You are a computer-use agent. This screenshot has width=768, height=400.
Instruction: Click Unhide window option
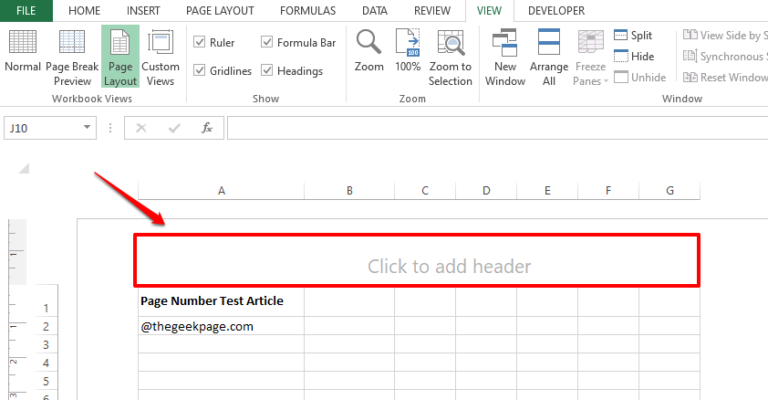(x=640, y=77)
